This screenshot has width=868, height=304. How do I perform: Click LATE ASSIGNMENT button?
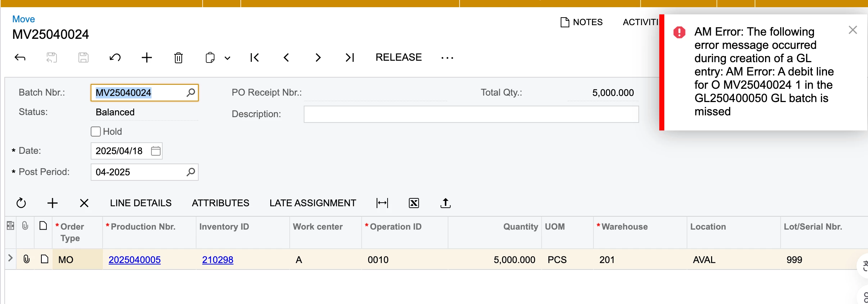click(x=313, y=203)
